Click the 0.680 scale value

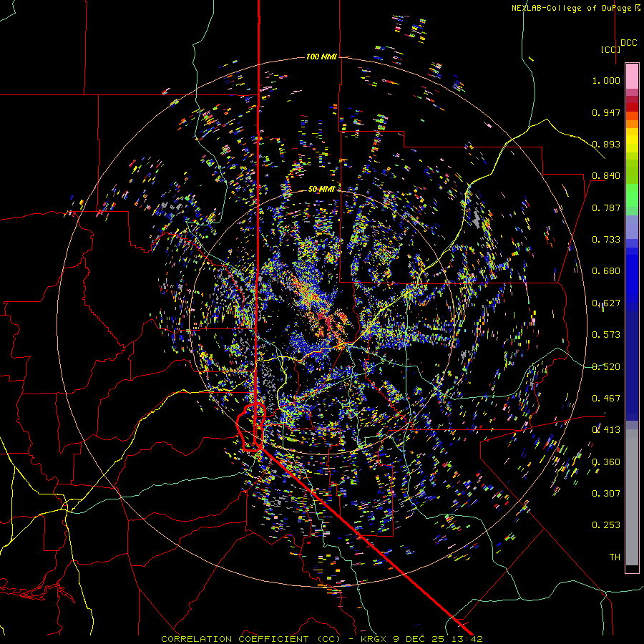click(606, 271)
